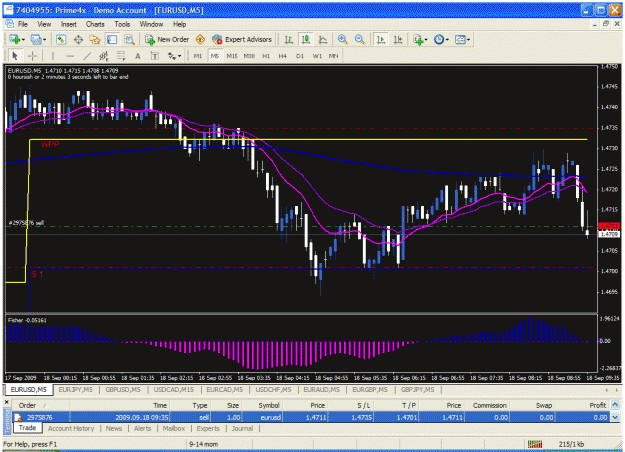
Task: Open the Journal terminal tab
Action: coord(242,428)
